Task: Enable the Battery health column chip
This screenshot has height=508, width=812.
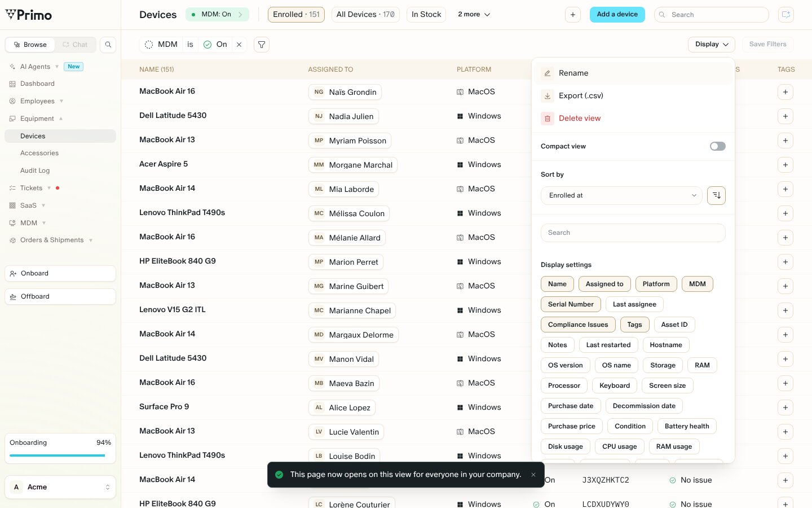Action: click(687, 426)
